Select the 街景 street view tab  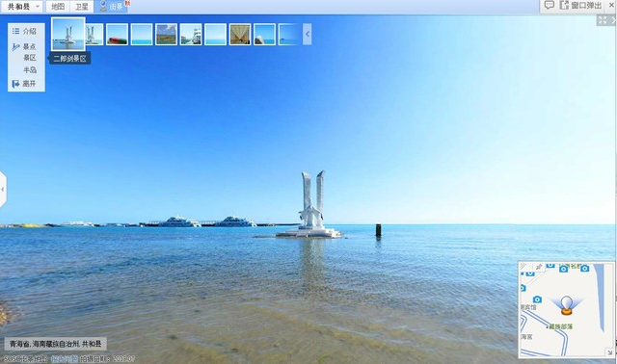(112, 7)
